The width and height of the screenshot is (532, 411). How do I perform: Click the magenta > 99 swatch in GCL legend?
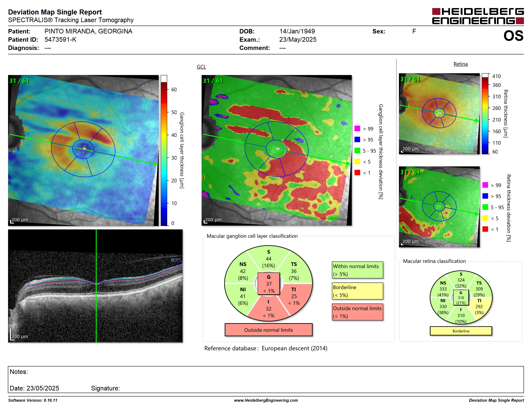357,129
